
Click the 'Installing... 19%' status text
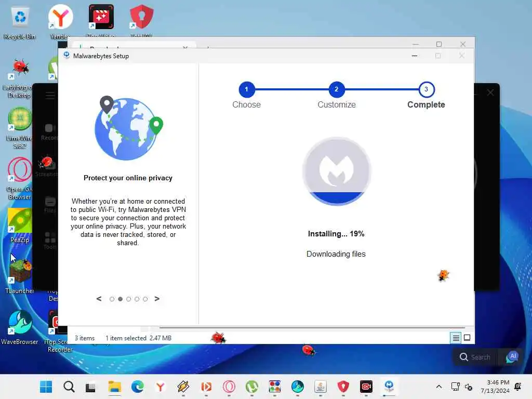coord(336,234)
